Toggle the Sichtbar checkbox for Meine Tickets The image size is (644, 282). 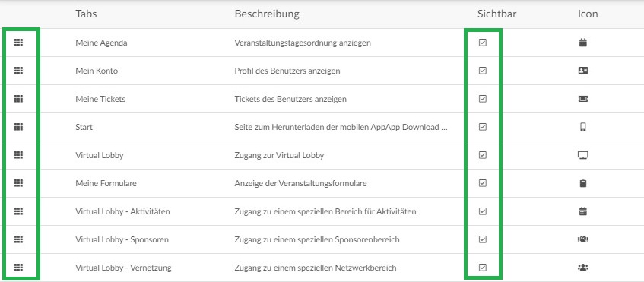[x=483, y=99]
